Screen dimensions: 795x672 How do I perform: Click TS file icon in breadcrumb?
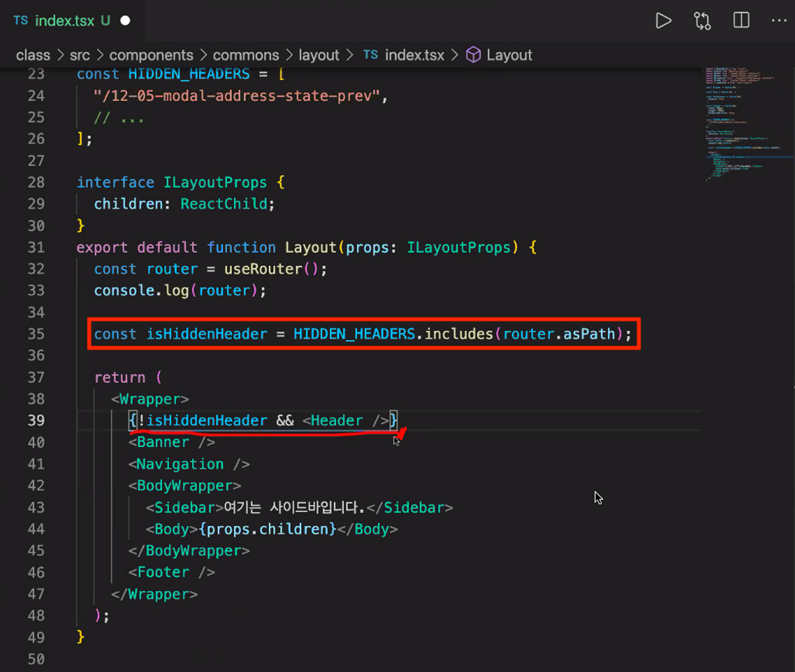point(370,55)
